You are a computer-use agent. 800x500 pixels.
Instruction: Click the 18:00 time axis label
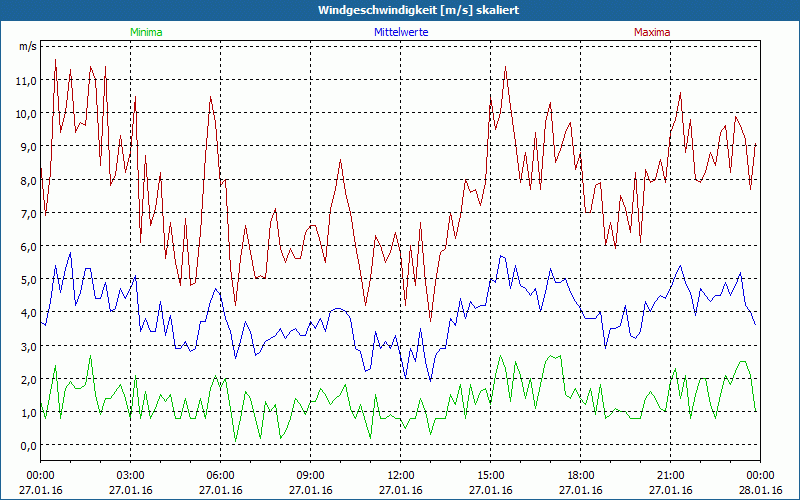tap(581, 476)
